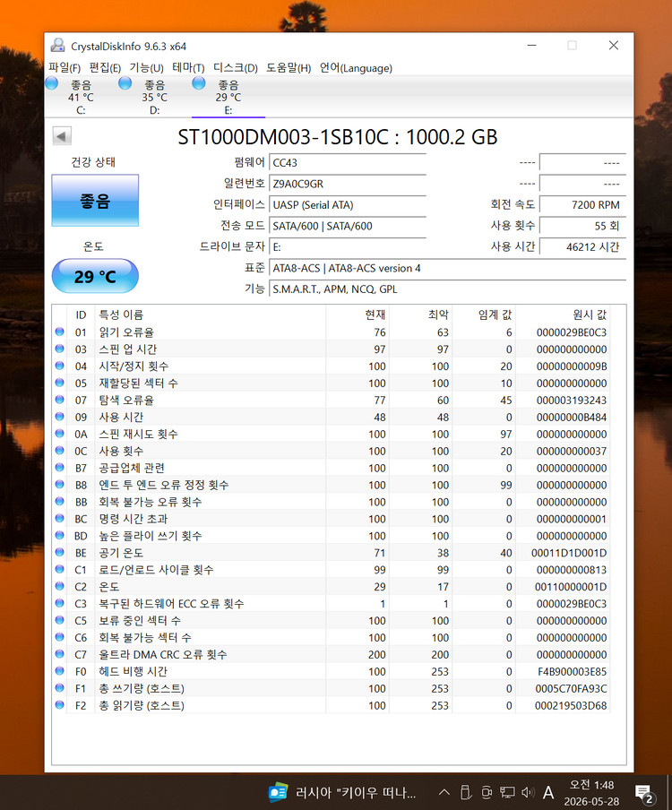Click the 특성 이름 column header
This screenshot has width=672, height=810.
(x=211, y=315)
